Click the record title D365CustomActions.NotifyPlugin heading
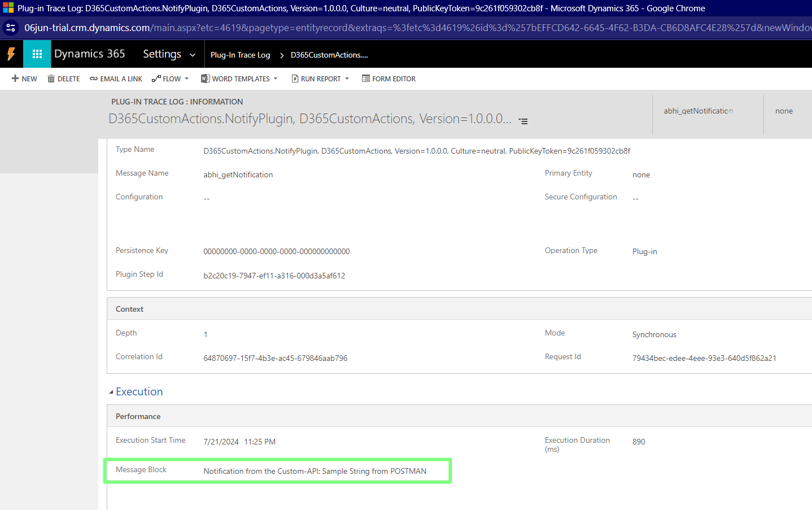This screenshot has width=812, height=510. coord(310,119)
